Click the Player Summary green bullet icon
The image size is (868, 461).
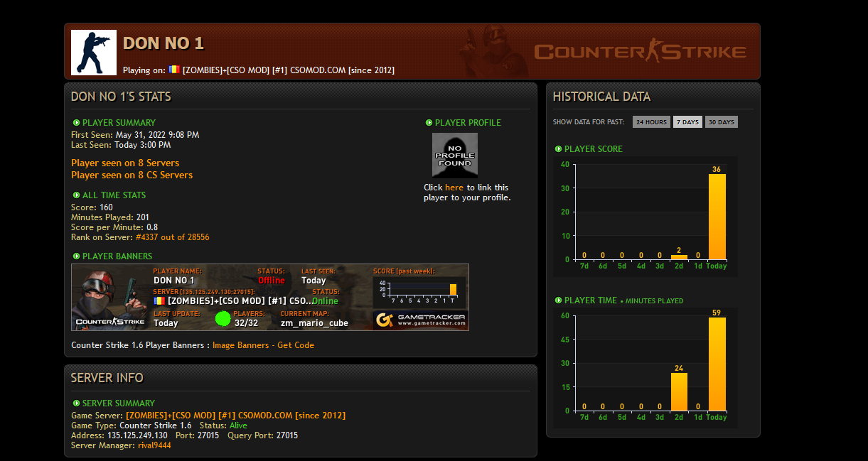[x=76, y=123]
